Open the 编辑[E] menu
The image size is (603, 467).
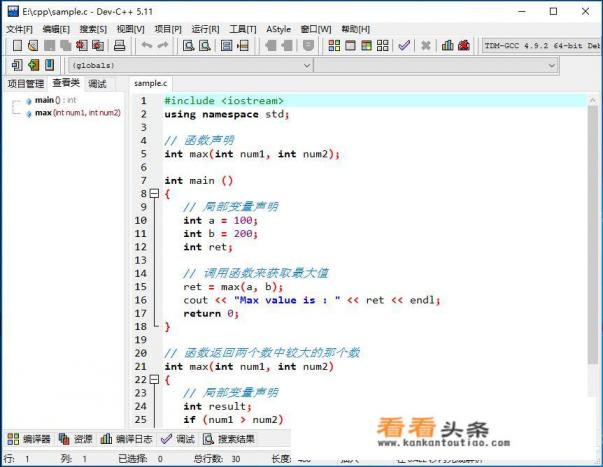pyautogui.click(x=56, y=29)
